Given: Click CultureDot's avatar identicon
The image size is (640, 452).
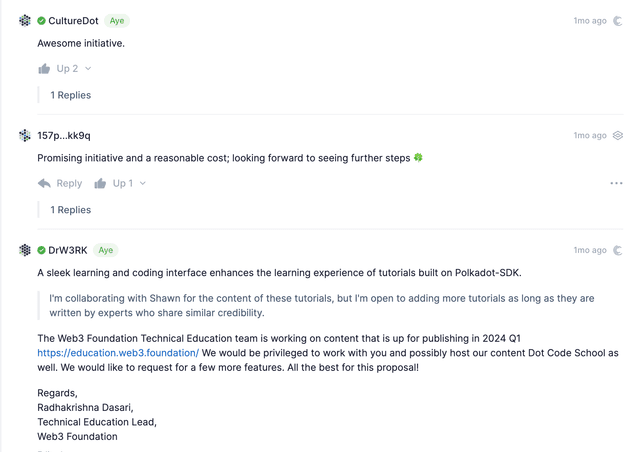Looking at the screenshot, I should pyautogui.click(x=25, y=21).
